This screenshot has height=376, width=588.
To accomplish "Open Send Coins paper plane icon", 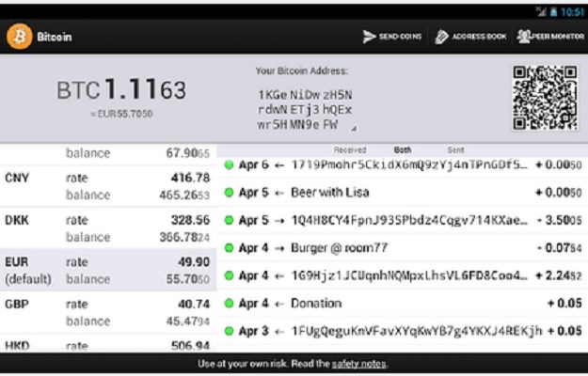I will tap(369, 37).
